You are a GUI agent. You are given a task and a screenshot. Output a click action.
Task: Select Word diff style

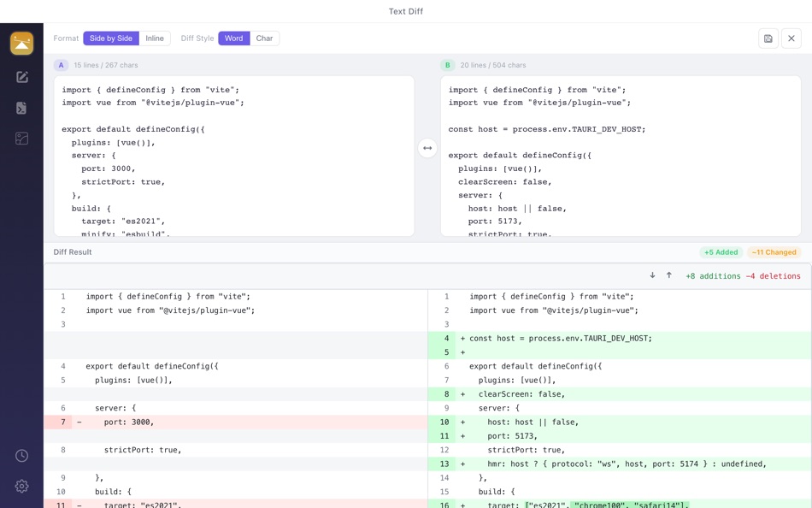point(233,38)
